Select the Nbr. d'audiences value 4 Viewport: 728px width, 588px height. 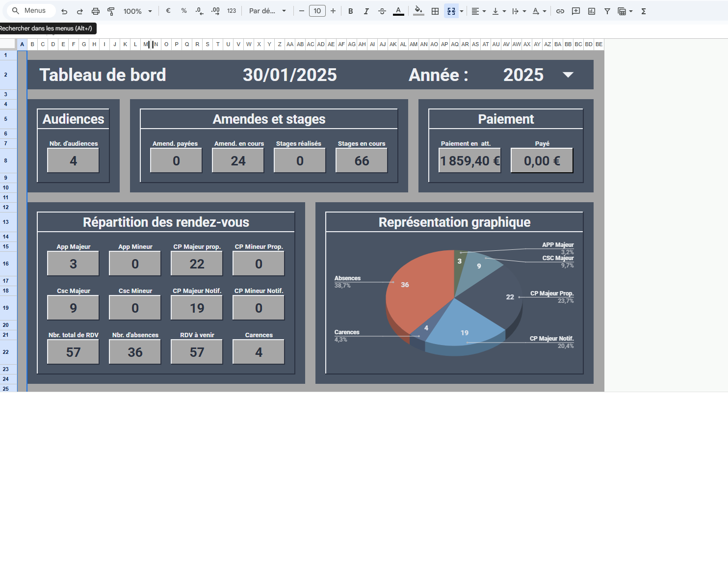click(73, 160)
